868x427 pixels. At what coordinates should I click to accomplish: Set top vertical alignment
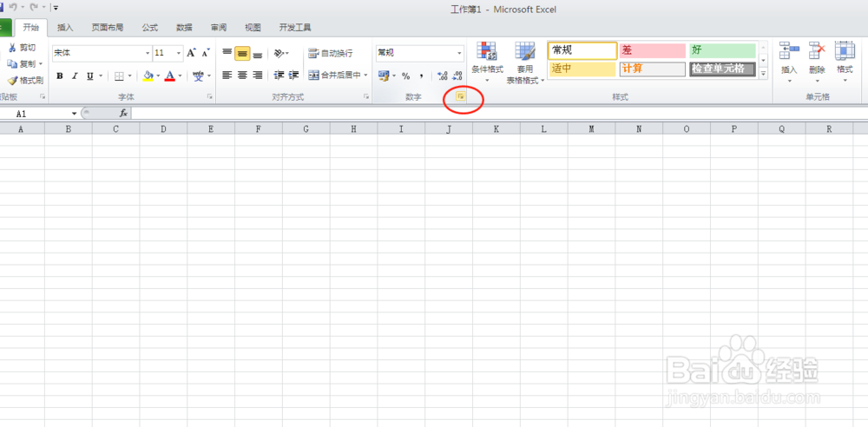pyautogui.click(x=227, y=53)
